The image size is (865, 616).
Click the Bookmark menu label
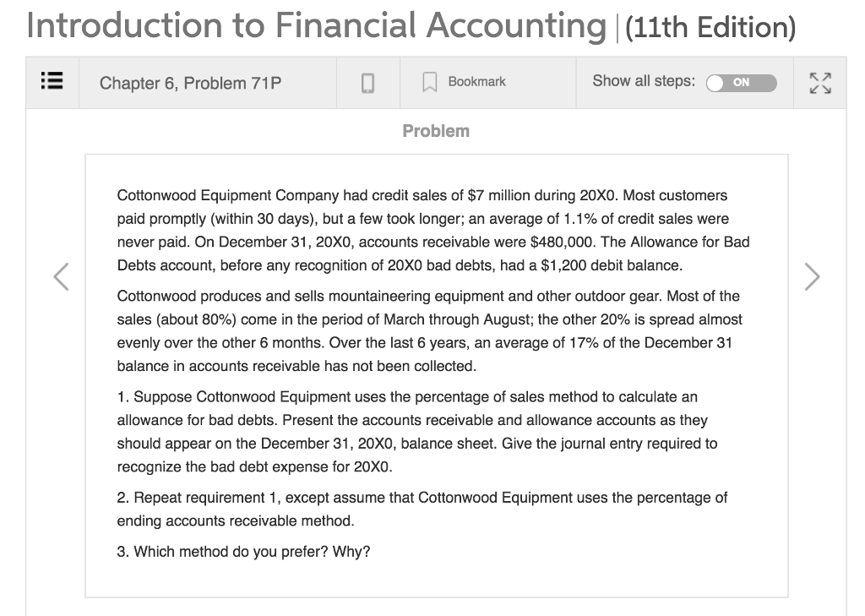476,81
